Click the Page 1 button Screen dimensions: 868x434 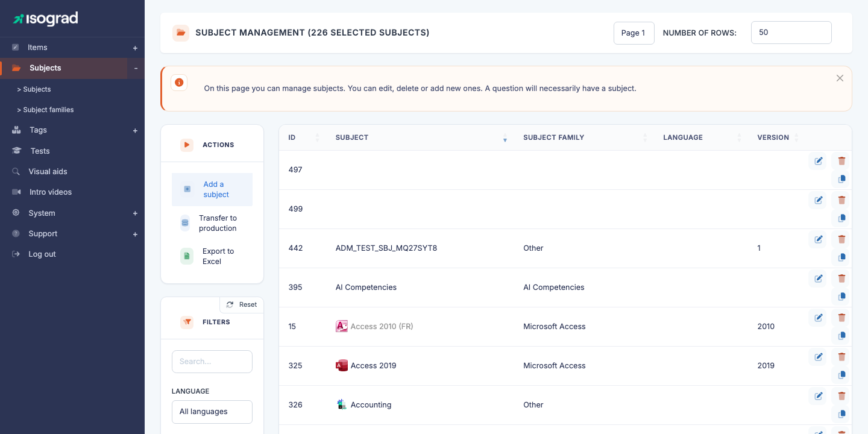[634, 33]
